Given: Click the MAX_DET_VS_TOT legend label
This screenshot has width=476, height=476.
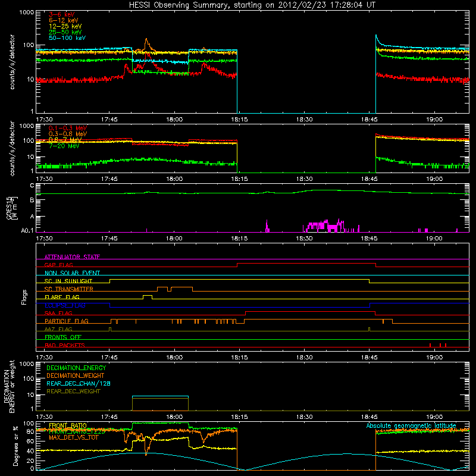Looking at the screenshot, I should point(73,437).
